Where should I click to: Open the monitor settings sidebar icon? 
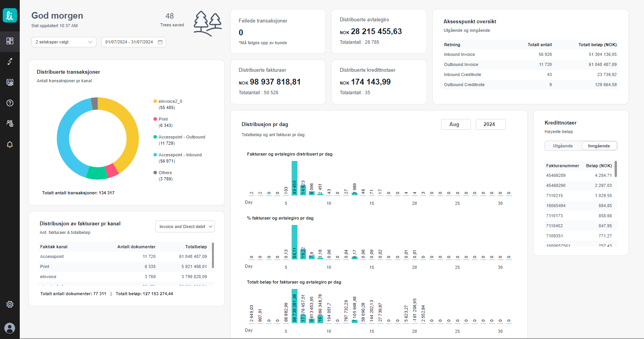pos(10,82)
